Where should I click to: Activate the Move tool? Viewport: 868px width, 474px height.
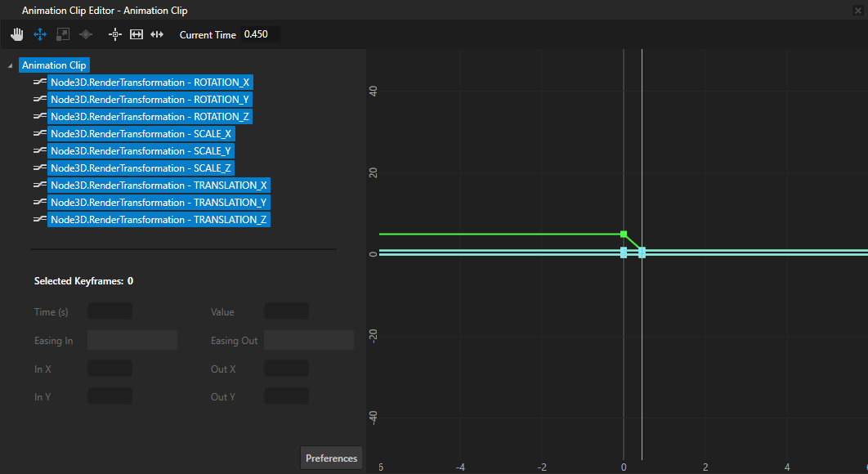coord(39,34)
